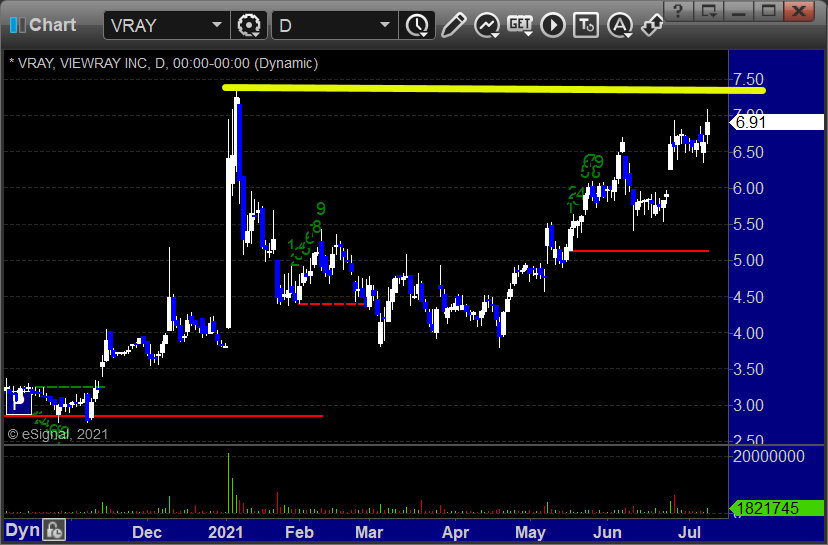Click the Dyn scaling label

pyautogui.click(x=22, y=530)
